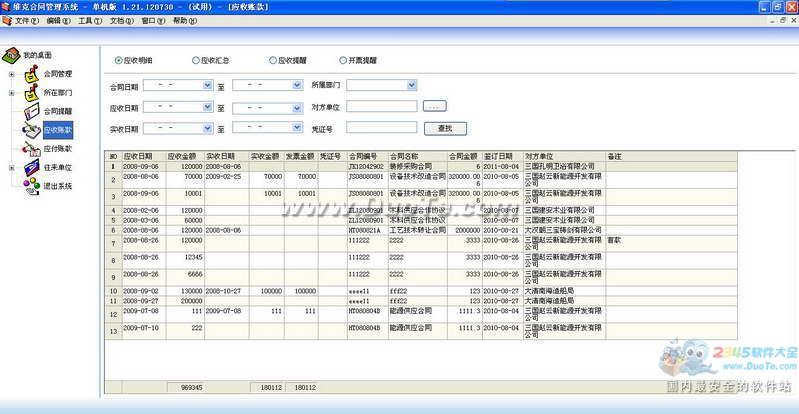Open the 文件 menu
The image size is (799, 414).
(x=26, y=21)
